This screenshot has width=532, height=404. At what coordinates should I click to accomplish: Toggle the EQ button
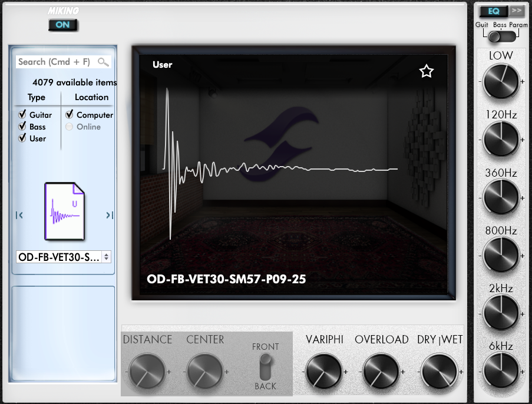[494, 11]
